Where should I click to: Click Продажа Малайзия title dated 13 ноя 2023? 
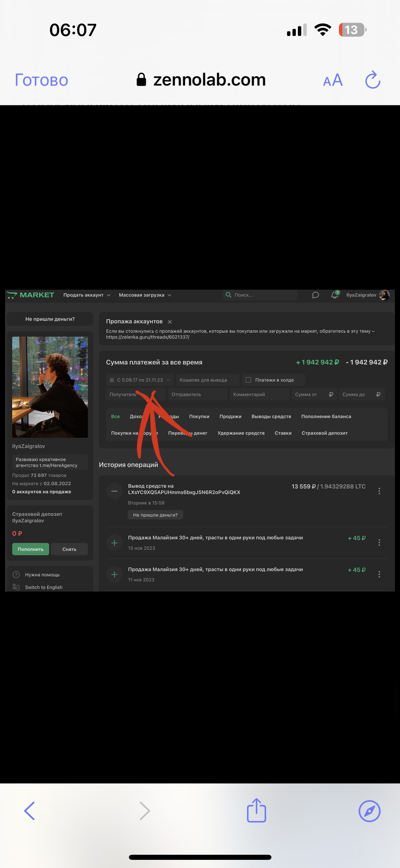[215, 538]
